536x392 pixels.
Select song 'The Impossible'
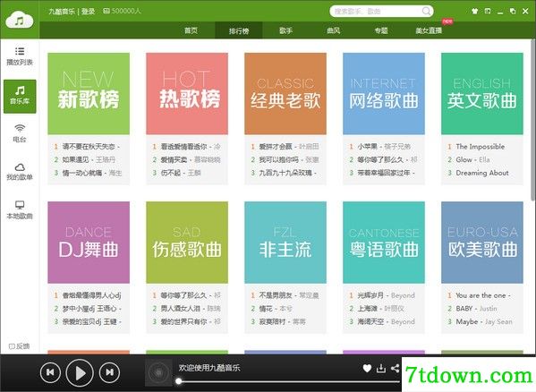pos(481,147)
